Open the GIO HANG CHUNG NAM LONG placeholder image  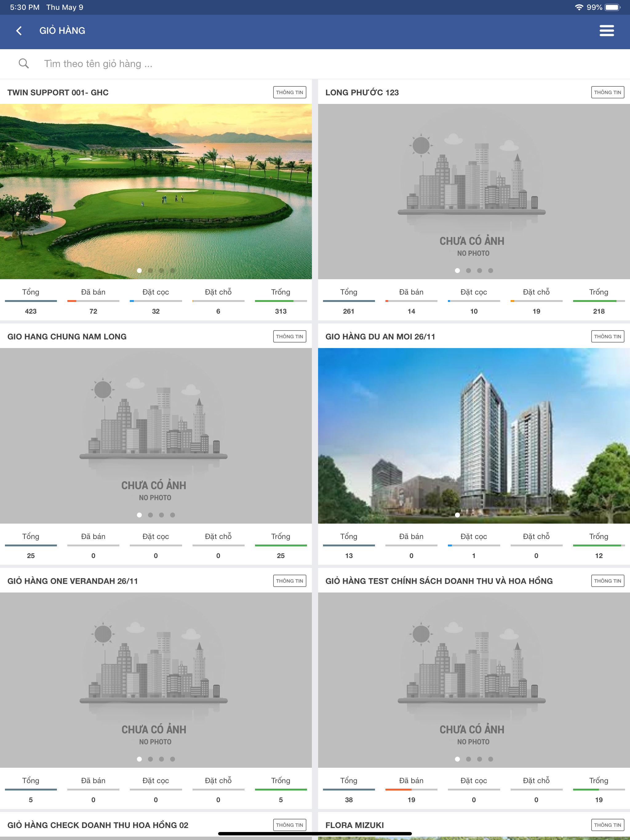pyautogui.click(x=156, y=436)
